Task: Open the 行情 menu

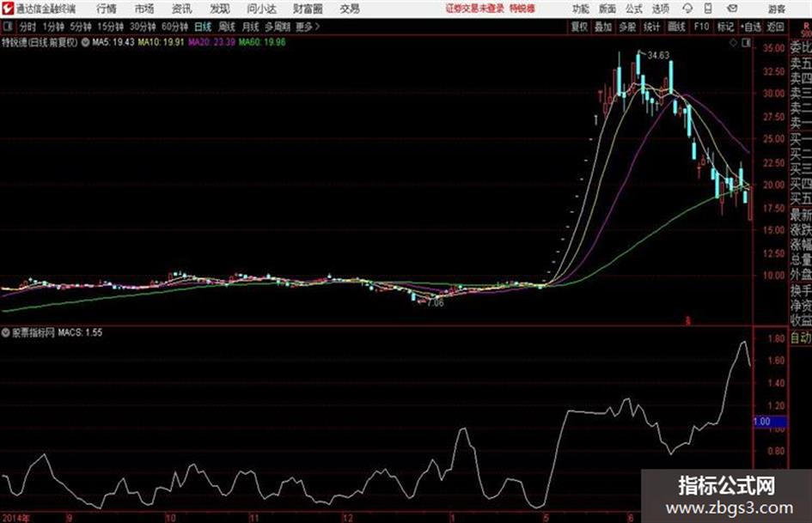Action: (x=107, y=9)
